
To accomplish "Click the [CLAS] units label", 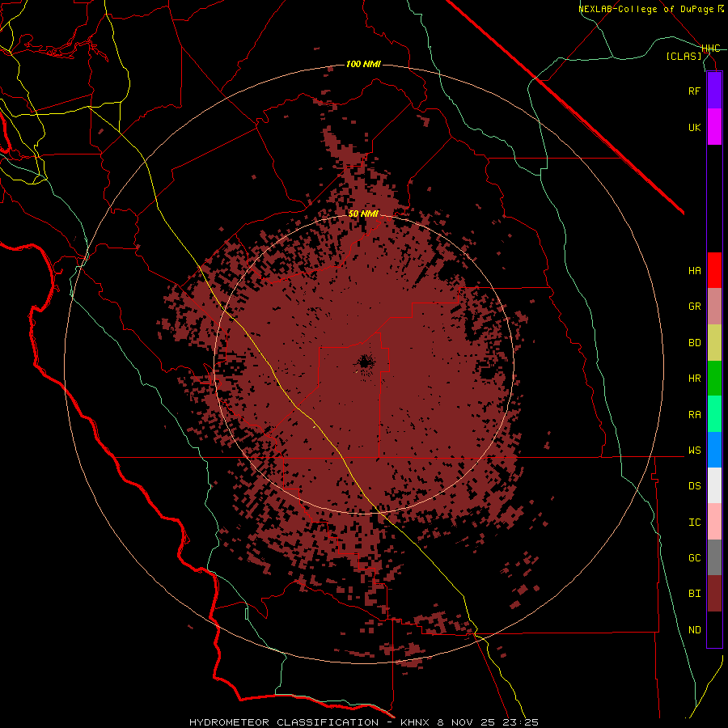I will click(684, 56).
